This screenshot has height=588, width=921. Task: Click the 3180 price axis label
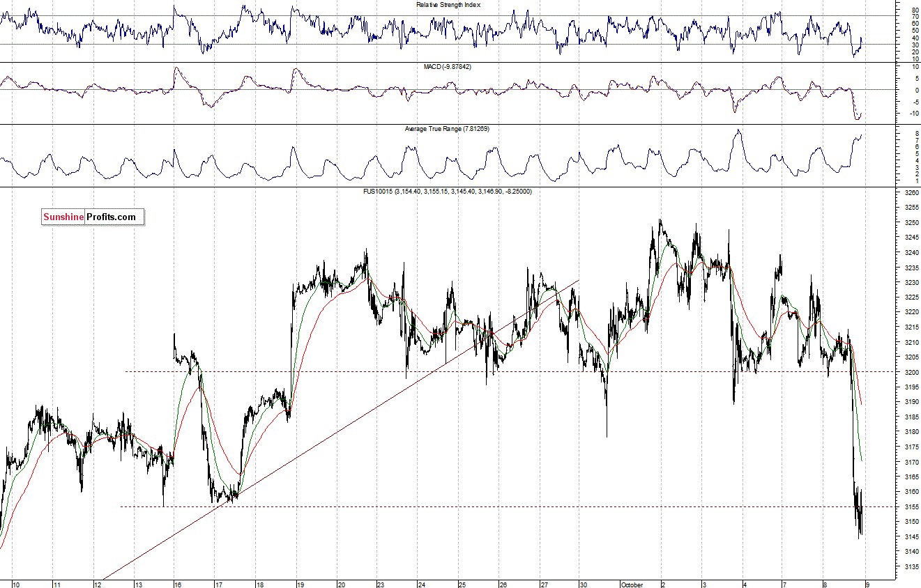click(911, 433)
